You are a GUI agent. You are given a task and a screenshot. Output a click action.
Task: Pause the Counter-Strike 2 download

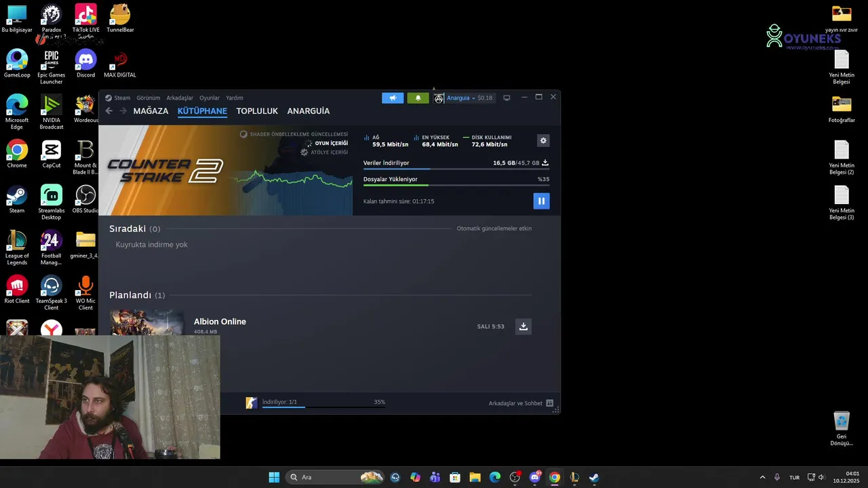(541, 201)
